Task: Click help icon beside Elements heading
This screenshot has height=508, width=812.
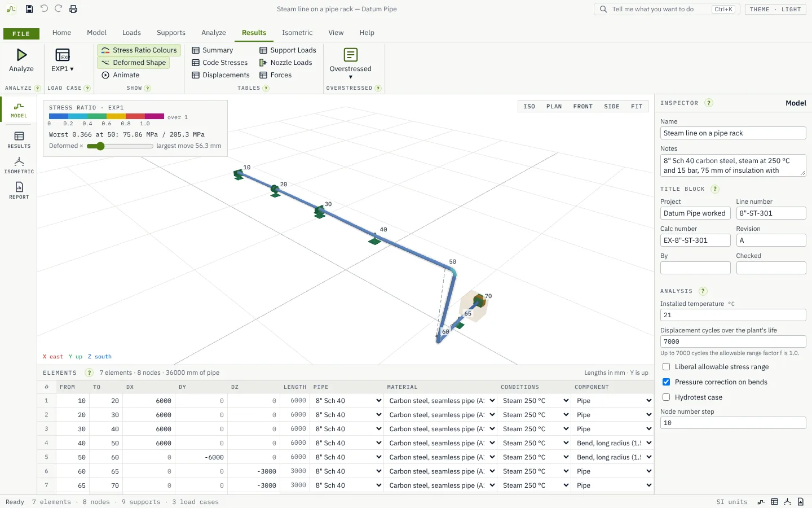Action: (89, 373)
